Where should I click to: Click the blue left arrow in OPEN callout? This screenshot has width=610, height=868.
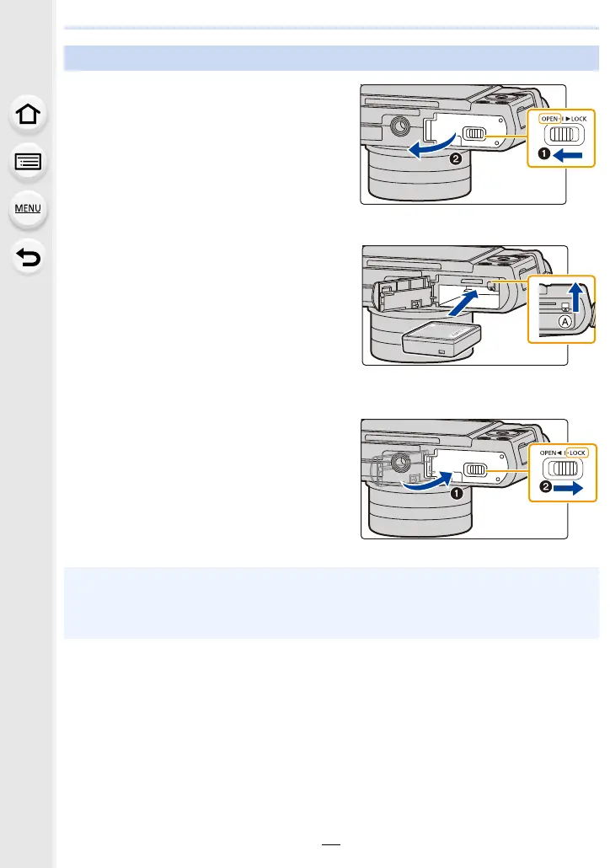point(567,154)
